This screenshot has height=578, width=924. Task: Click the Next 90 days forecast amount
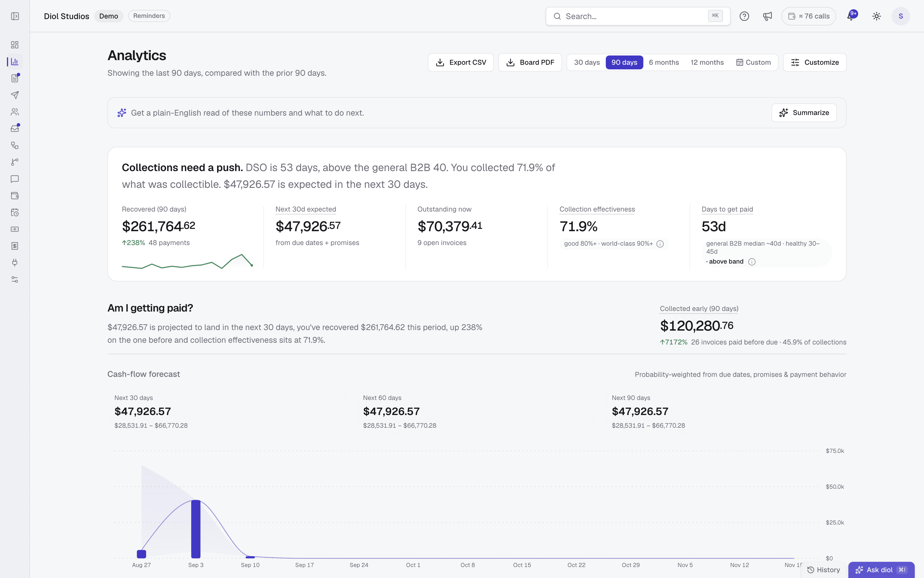click(x=640, y=411)
